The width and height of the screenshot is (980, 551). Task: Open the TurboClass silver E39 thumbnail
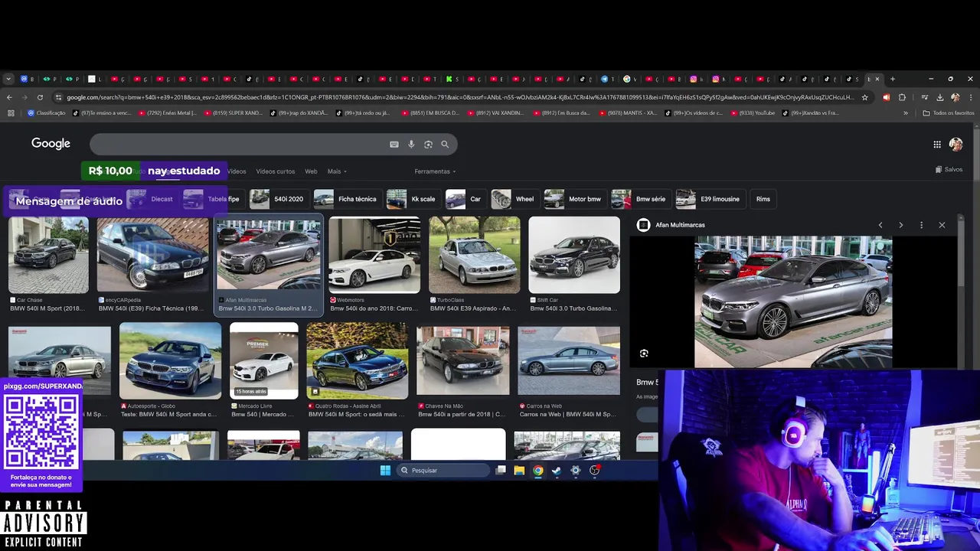click(x=474, y=255)
